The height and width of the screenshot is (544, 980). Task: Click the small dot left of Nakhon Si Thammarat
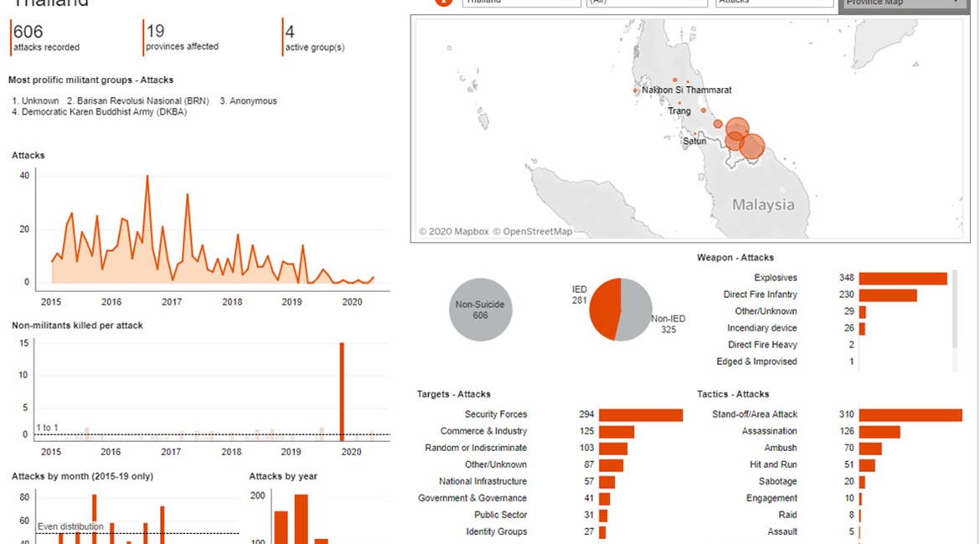click(636, 91)
